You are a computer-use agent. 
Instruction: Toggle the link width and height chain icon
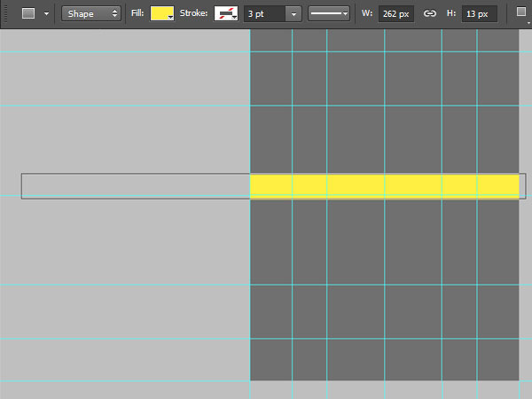430,13
